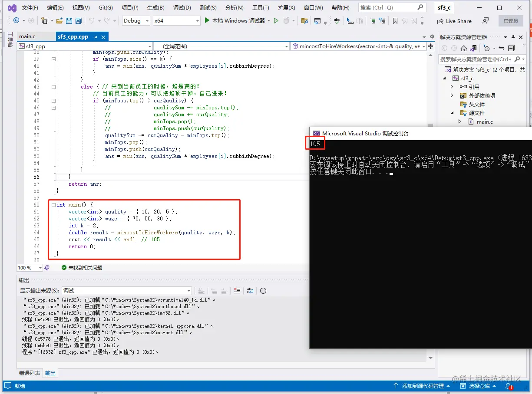Screen dimensions: 532x394
Task: Click the hot reload flame icon
Action: point(286,21)
